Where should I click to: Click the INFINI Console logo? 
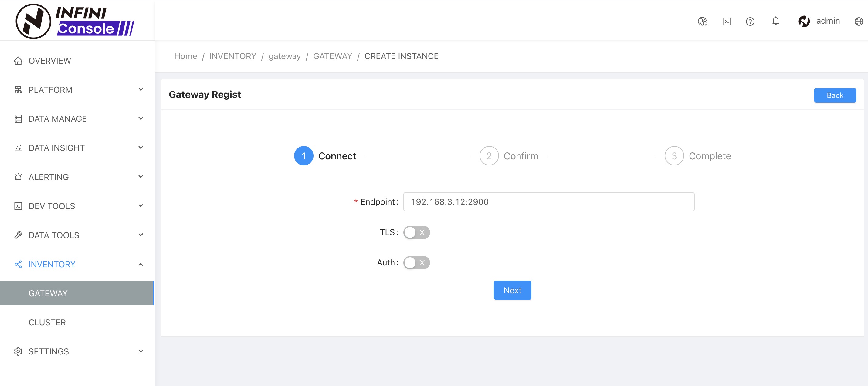[x=75, y=21]
